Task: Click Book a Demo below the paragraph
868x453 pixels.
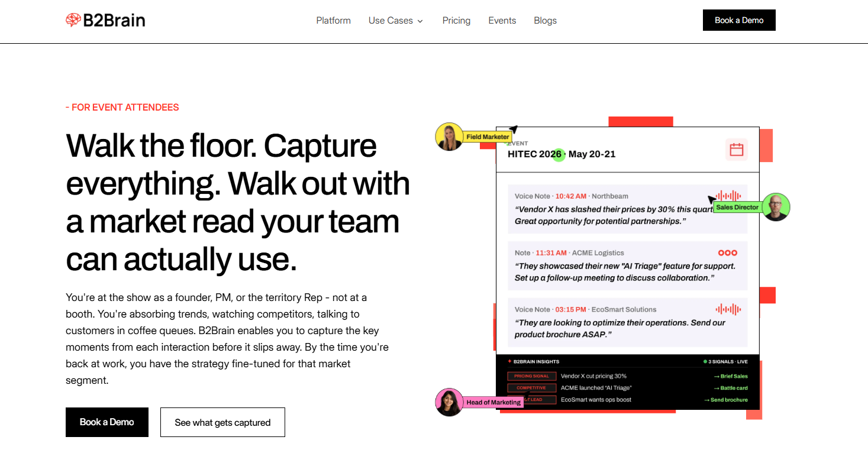Action: point(107,422)
